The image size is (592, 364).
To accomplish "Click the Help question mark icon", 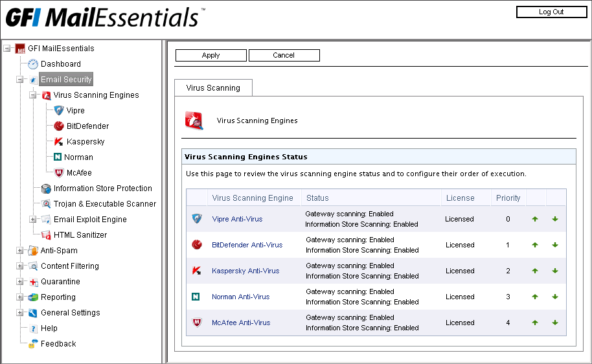I will [x=33, y=328].
